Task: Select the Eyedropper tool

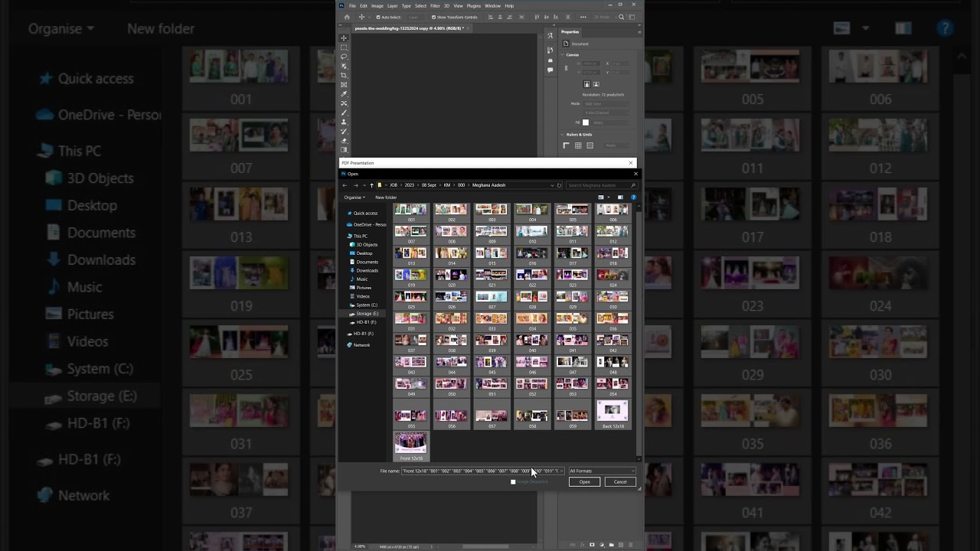Action: pos(344,93)
